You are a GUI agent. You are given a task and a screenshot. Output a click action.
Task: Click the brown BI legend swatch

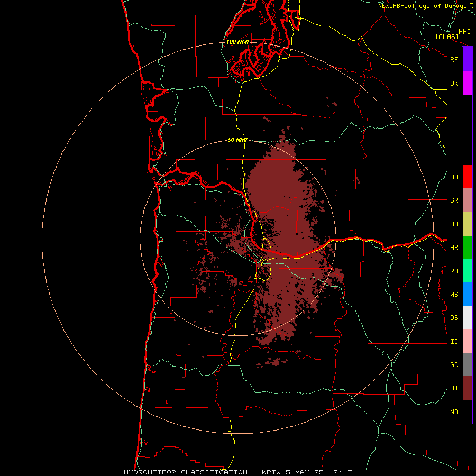click(x=467, y=388)
